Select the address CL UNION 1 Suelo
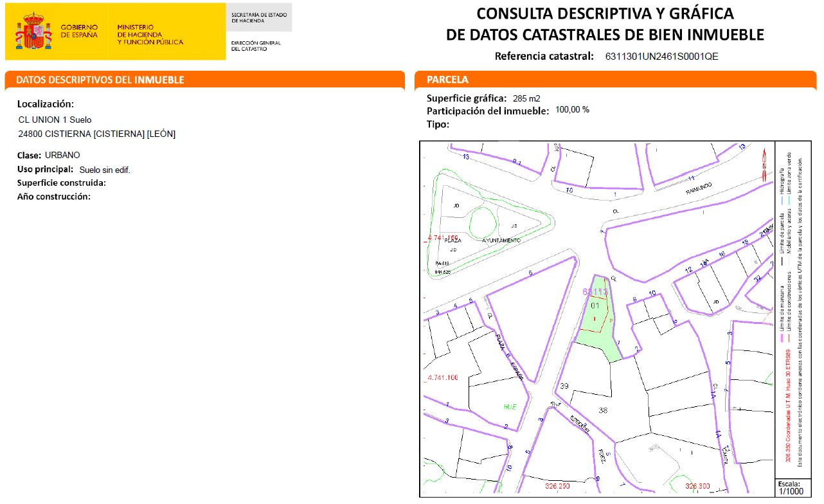The height and width of the screenshot is (504, 824). (55, 120)
